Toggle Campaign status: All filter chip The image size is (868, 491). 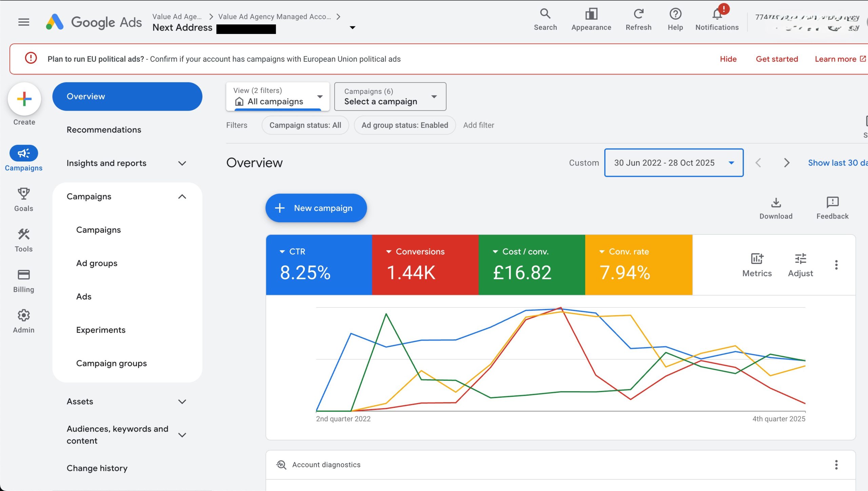(305, 125)
